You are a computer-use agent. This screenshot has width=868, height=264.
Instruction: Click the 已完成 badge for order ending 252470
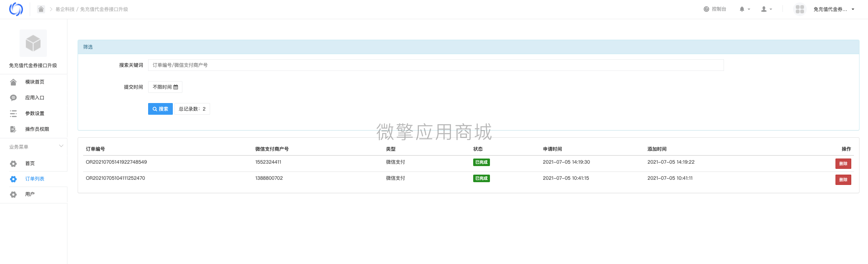[x=481, y=178]
